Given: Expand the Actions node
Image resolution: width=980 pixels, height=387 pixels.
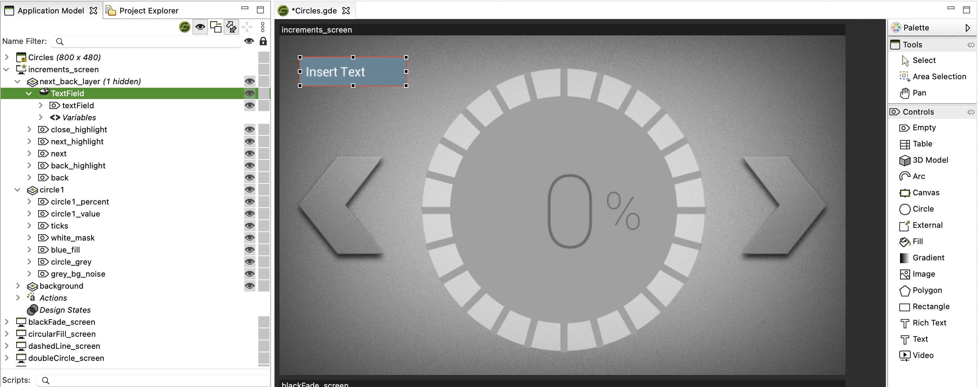Looking at the screenshot, I should click(17, 298).
